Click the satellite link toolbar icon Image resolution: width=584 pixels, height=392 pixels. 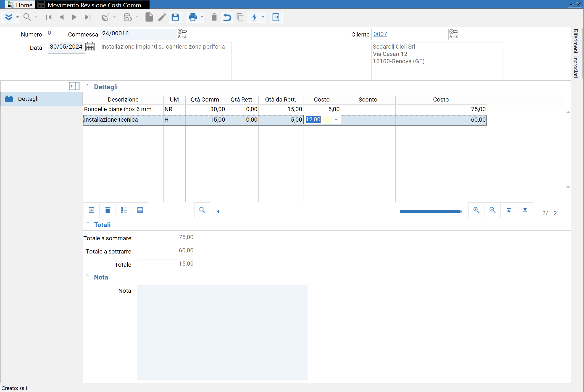pyautogui.click(x=105, y=17)
